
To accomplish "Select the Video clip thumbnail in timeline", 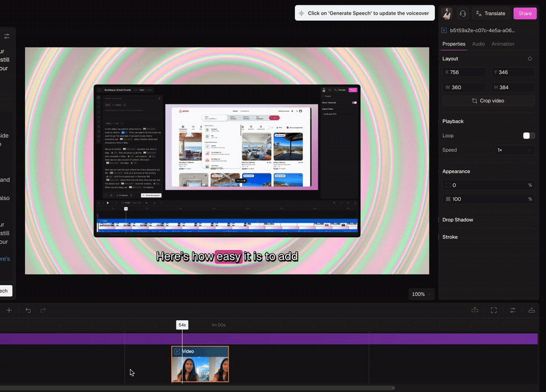I will click(200, 364).
